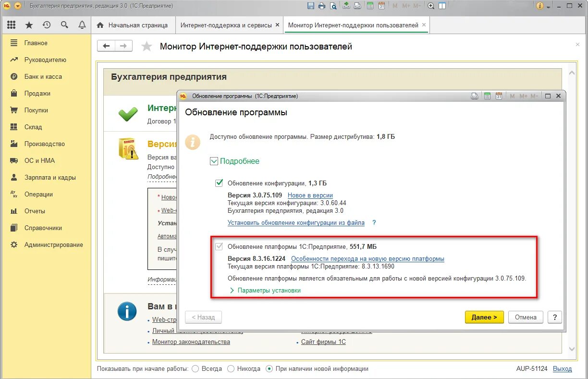Click the 1C logo in the main title bar

click(x=7, y=6)
